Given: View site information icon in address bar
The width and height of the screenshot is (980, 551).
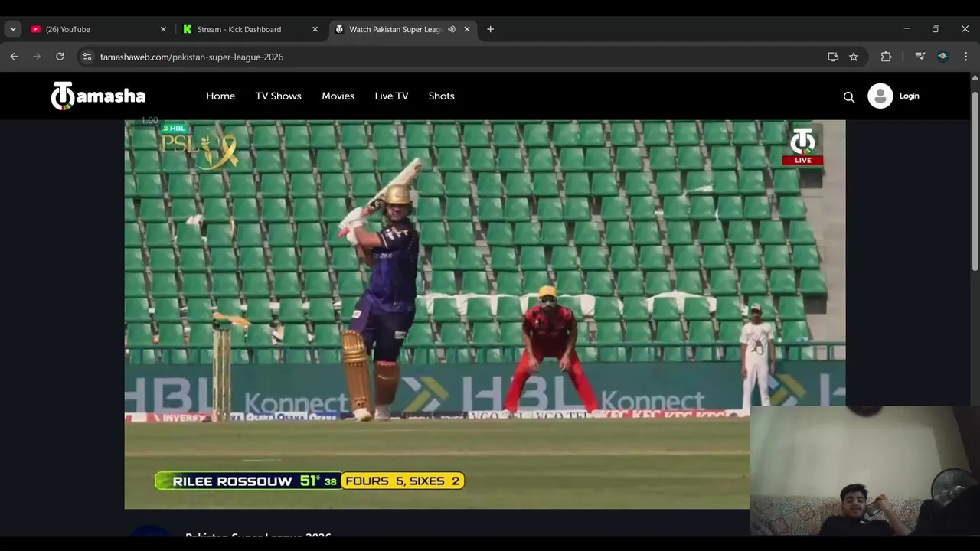Looking at the screenshot, I should [87, 57].
